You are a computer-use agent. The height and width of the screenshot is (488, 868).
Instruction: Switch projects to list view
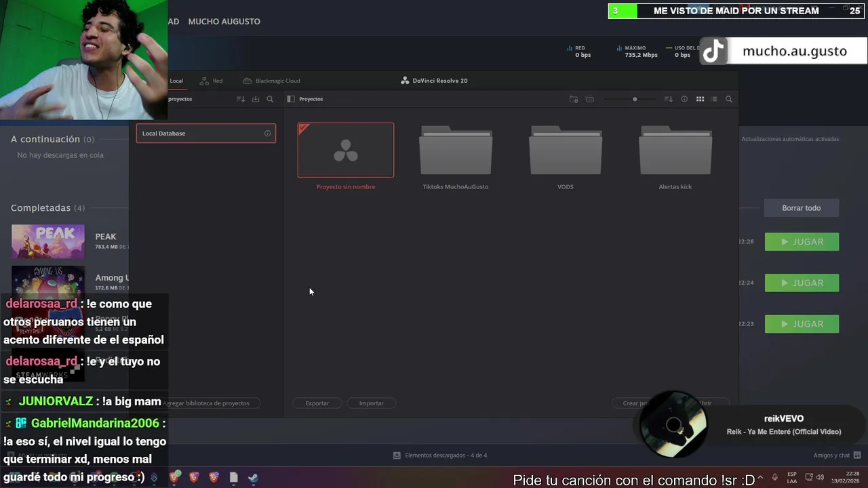714,99
